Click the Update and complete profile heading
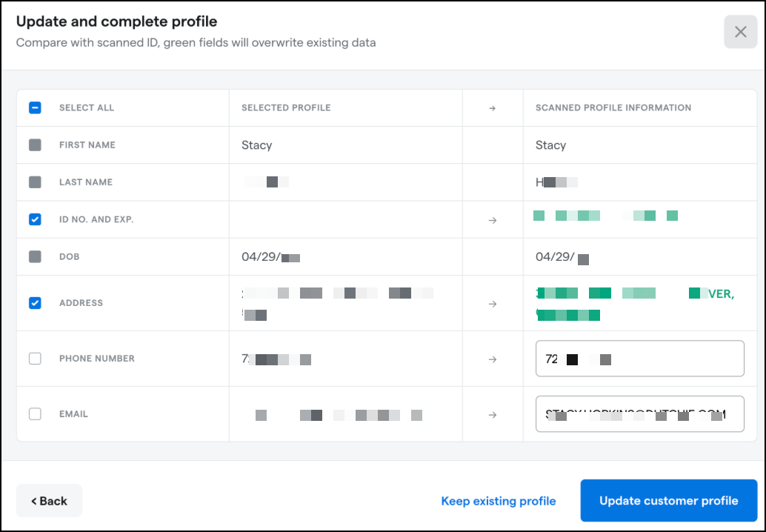766x532 pixels. coord(117,21)
